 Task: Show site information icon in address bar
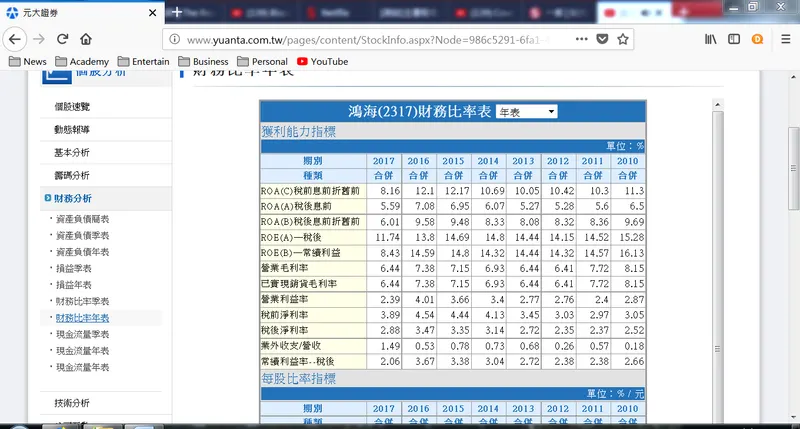click(x=174, y=39)
